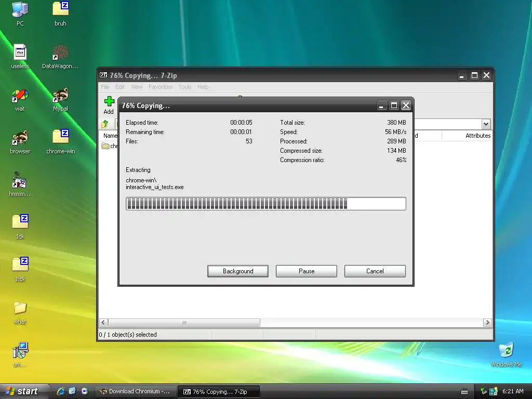Open the View menu in 7-Zip
532x399 pixels.
tap(137, 87)
